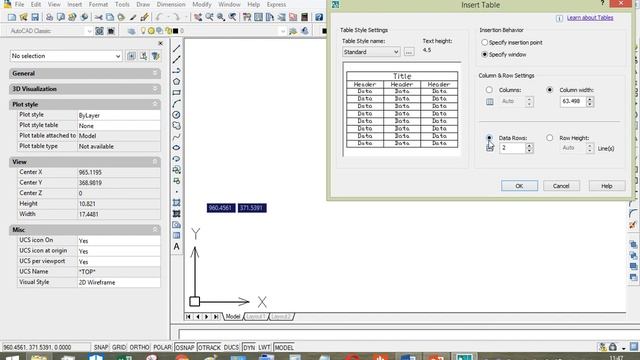The width and height of the screenshot is (640, 360).
Task: Open the Modify menu
Action: pyautogui.click(x=202, y=4)
